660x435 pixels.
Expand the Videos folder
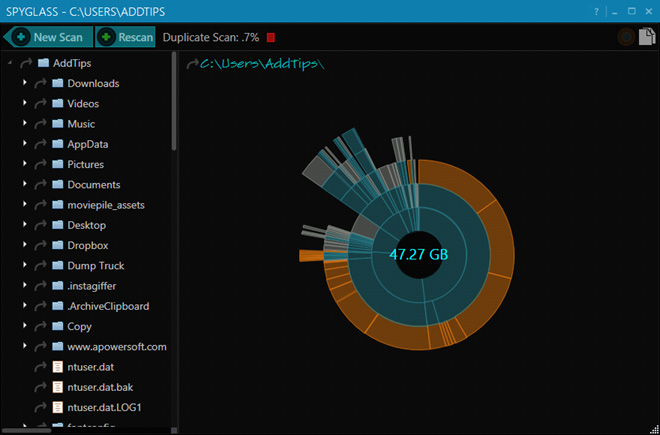click(25, 103)
